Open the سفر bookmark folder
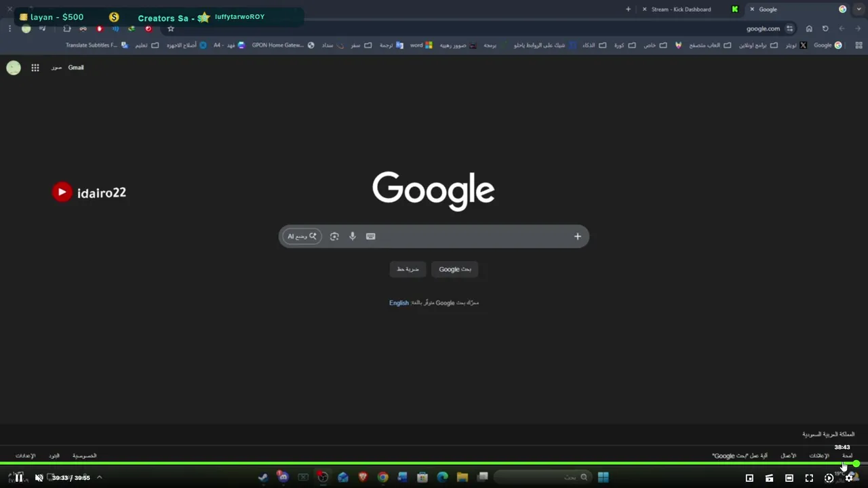 point(361,45)
